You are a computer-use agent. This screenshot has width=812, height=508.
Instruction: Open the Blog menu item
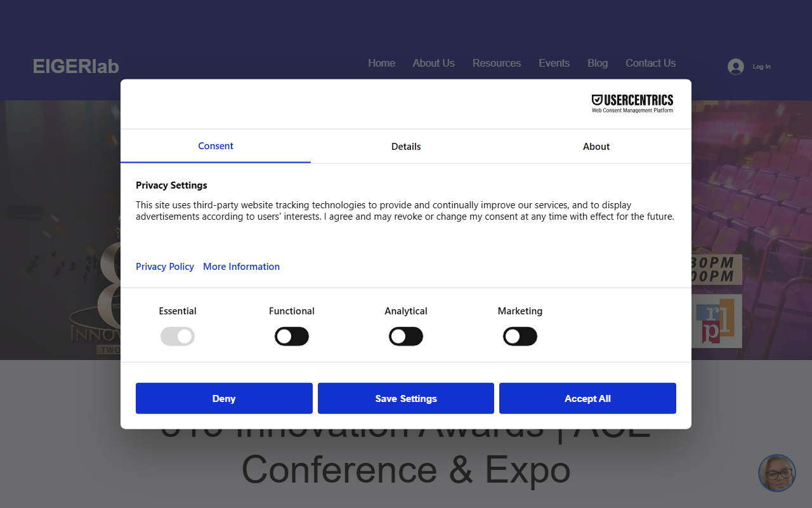[598, 63]
